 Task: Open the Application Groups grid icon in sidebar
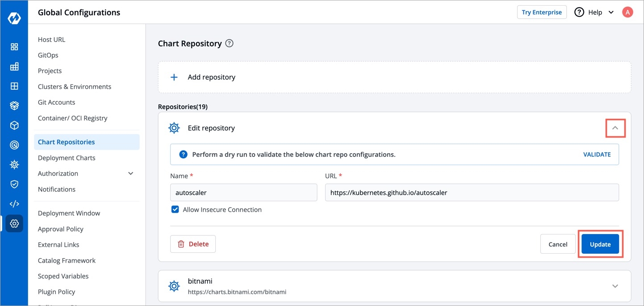point(14,86)
